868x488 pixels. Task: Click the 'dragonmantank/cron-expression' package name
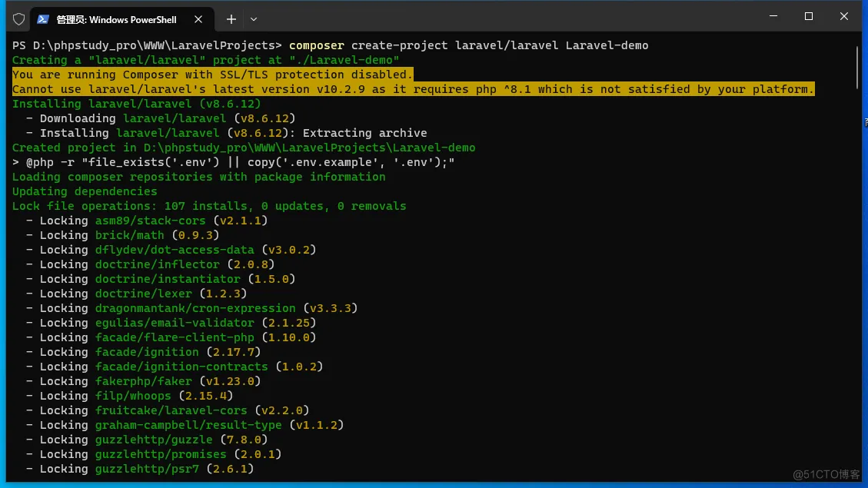coord(195,308)
